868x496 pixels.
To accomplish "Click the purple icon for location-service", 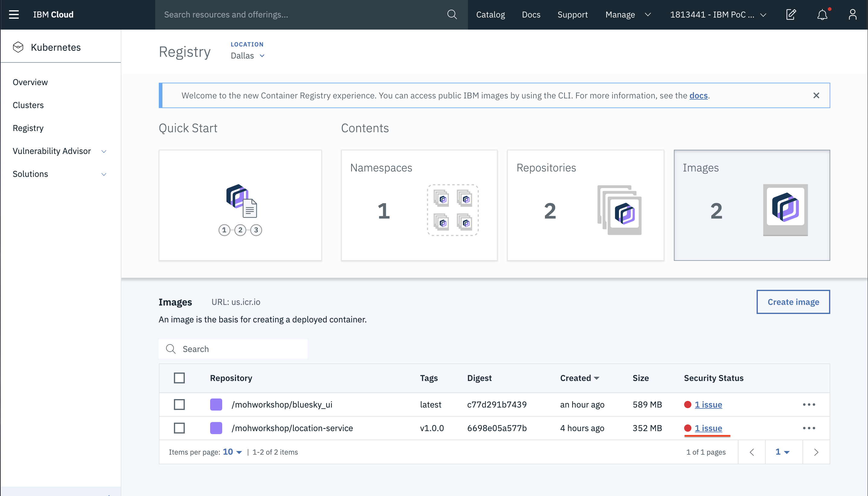I will click(x=216, y=428).
